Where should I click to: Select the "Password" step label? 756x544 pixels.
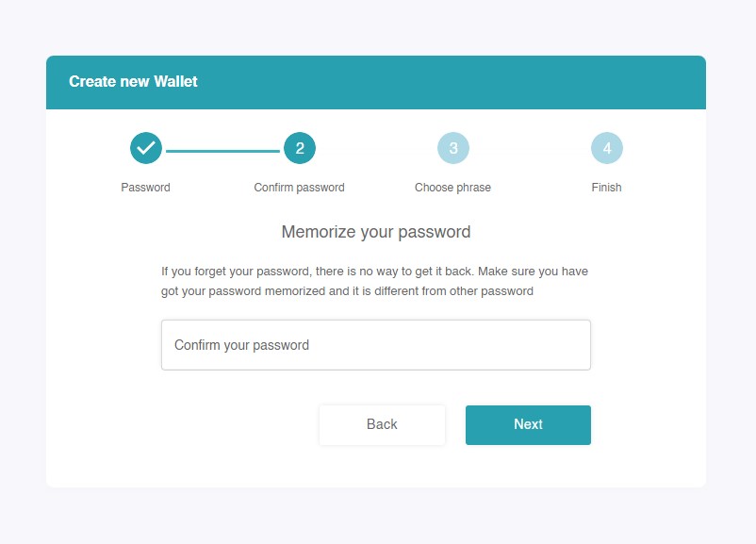(x=146, y=188)
